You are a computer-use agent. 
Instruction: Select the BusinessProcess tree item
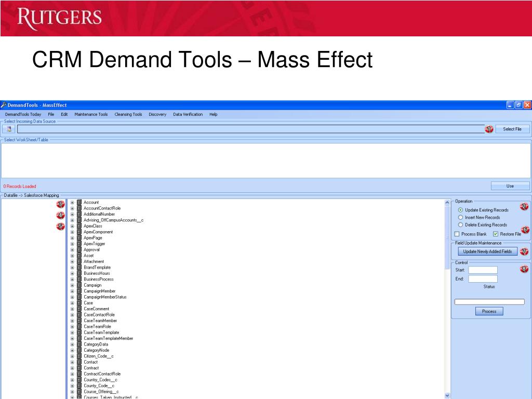coord(98,279)
